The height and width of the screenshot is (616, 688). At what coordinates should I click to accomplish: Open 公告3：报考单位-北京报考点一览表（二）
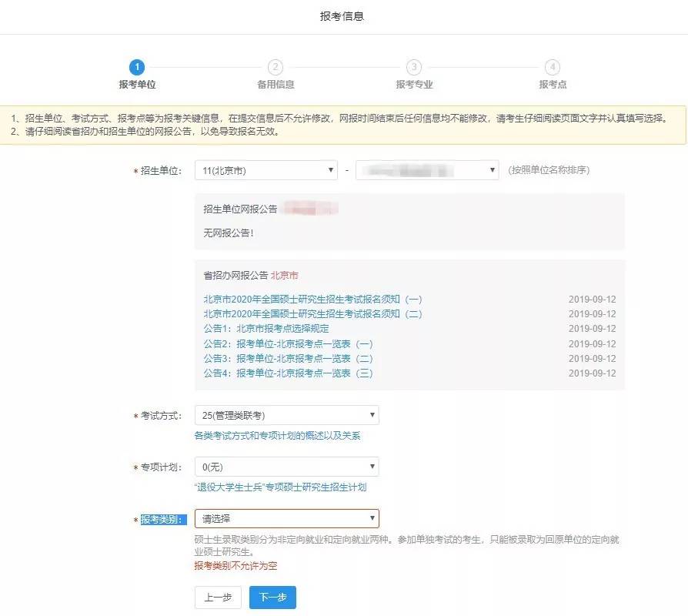click(x=288, y=359)
